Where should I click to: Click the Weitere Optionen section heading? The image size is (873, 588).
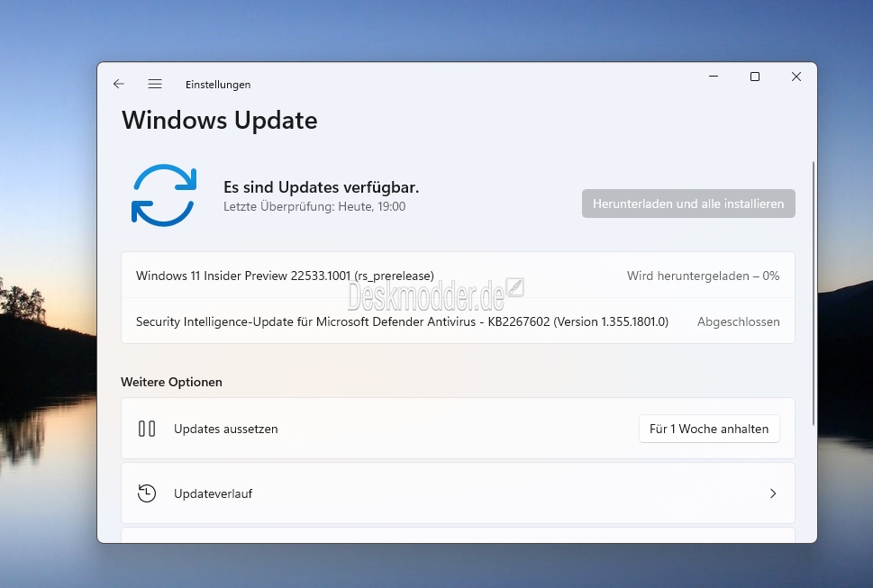click(171, 382)
